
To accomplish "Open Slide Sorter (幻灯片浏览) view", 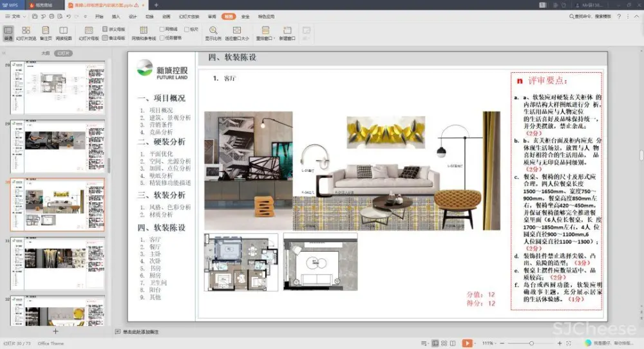I will pos(26,33).
